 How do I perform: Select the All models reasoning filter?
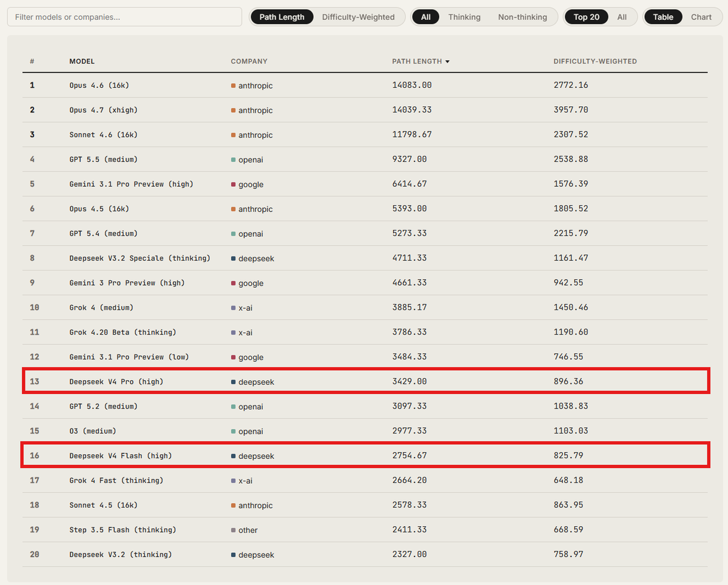pos(426,17)
